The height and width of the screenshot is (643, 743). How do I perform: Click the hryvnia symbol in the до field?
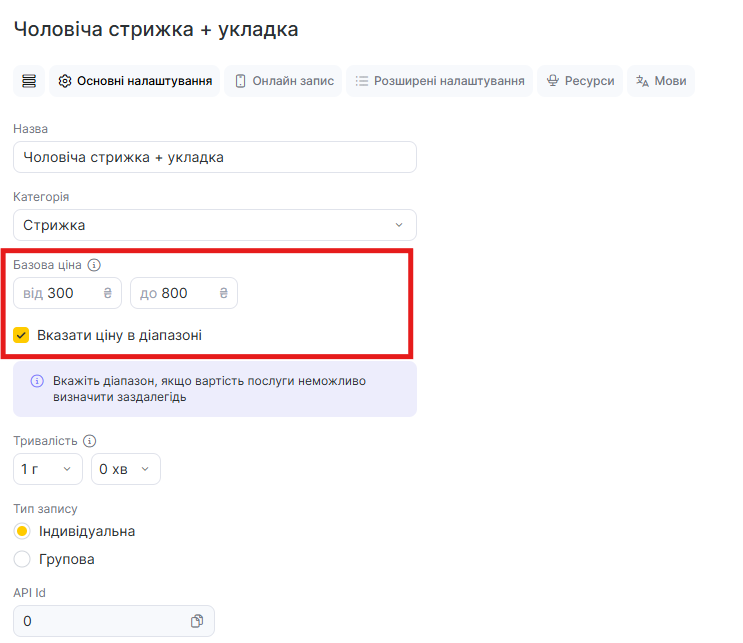click(x=223, y=293)
